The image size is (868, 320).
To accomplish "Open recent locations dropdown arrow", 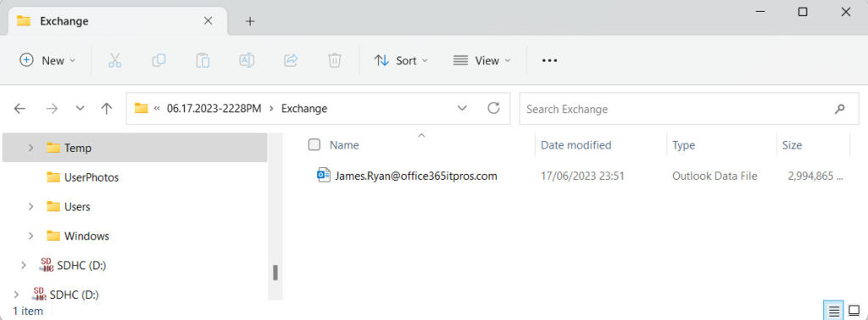I will pos(81,109).
